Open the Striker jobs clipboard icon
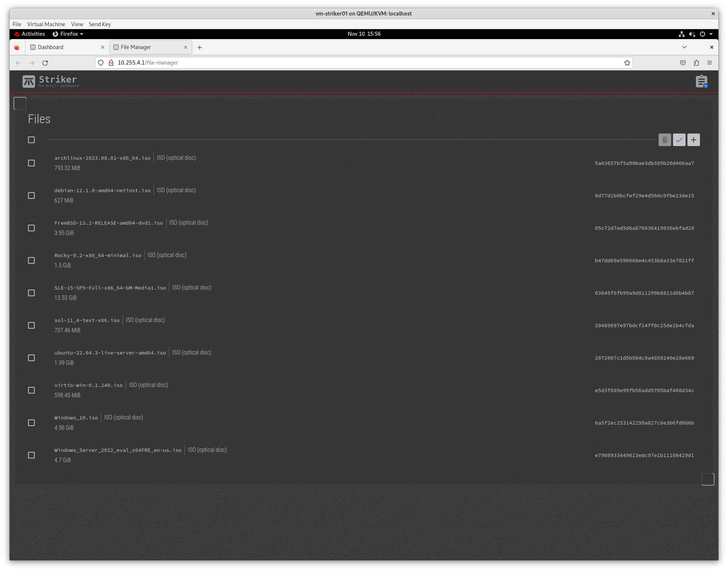Image resolution: width=728 pixels, height=571 pixels. click(701, 81)
